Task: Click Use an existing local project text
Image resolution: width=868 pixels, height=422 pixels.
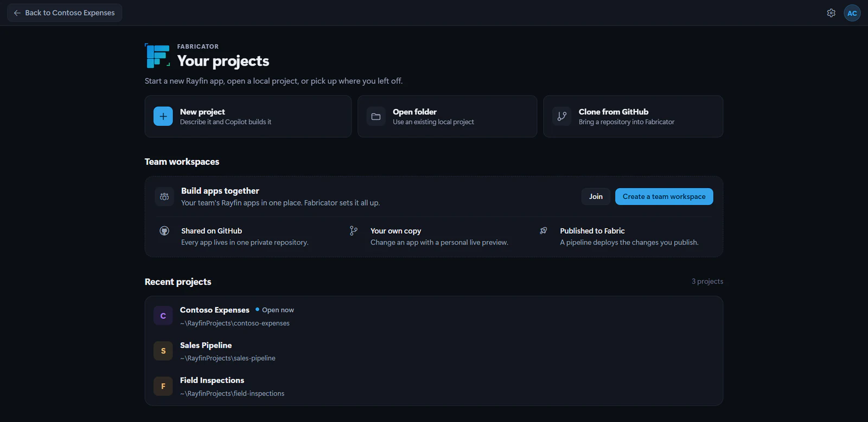Action: pos(433,122)
